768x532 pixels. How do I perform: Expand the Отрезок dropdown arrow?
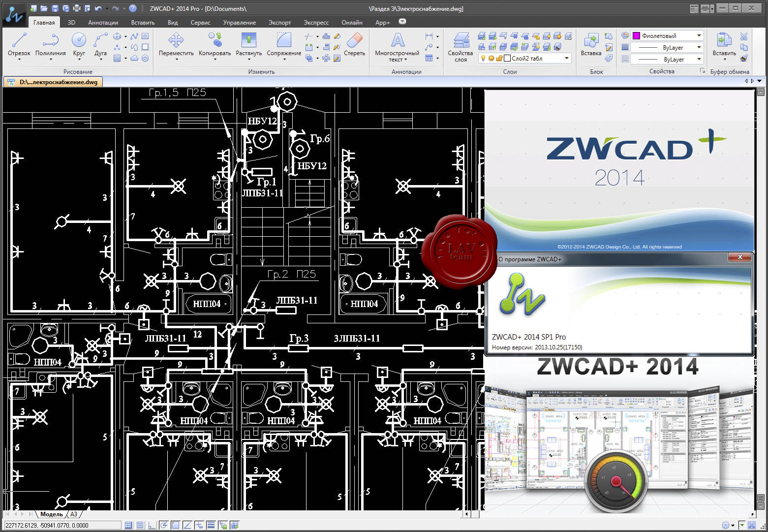19,60
